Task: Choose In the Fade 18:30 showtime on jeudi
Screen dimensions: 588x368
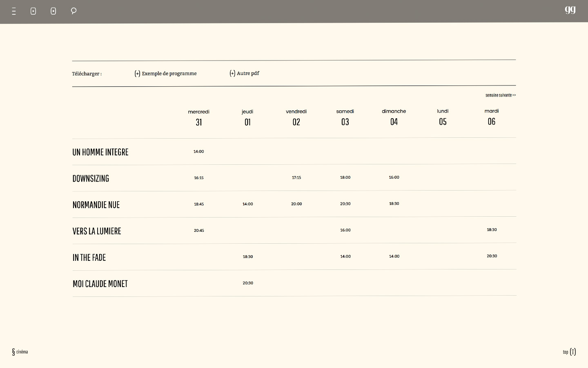Action: coord(248,257)
